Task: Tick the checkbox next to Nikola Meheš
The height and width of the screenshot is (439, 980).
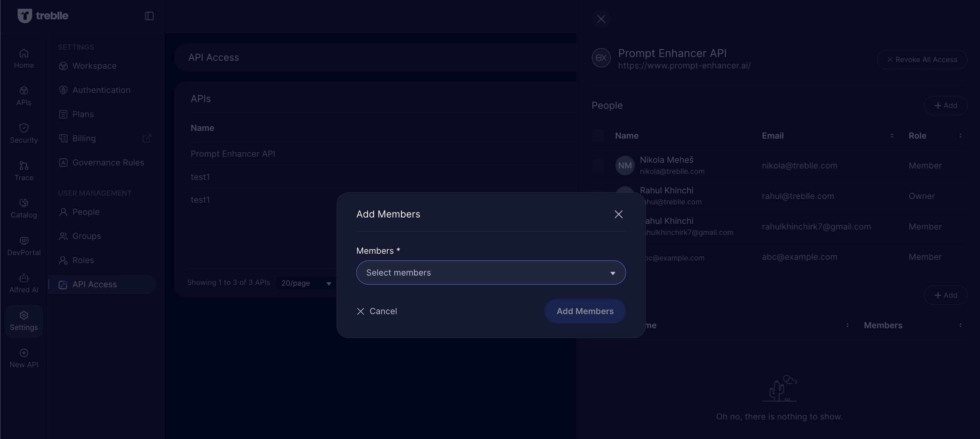Action: [x=598, y=165]
